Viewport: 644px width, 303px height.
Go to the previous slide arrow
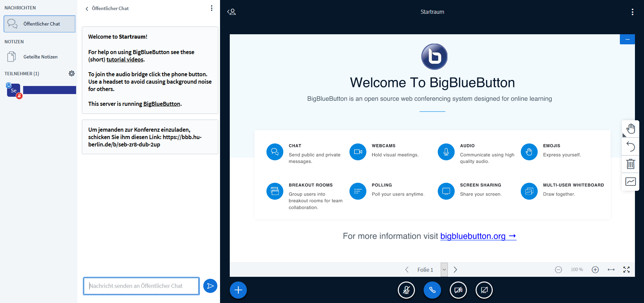(407, 270)
